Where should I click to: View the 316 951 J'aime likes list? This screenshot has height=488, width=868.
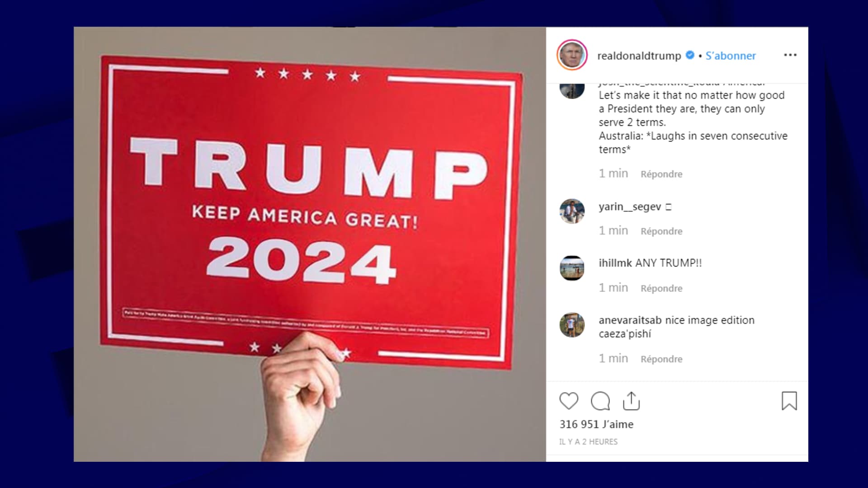[x=596, y=424]
